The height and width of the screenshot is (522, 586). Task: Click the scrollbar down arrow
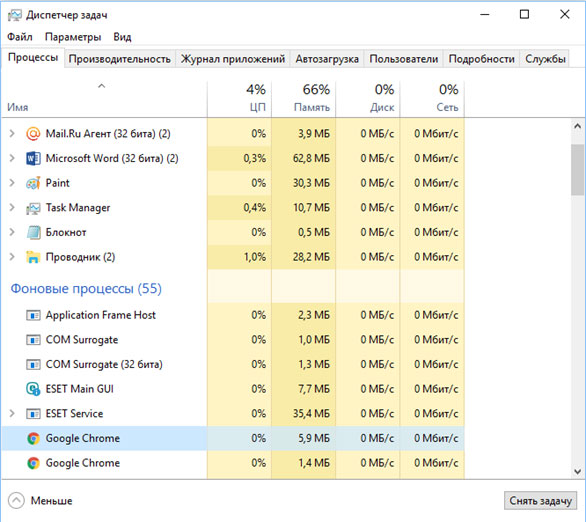point(577,472)
